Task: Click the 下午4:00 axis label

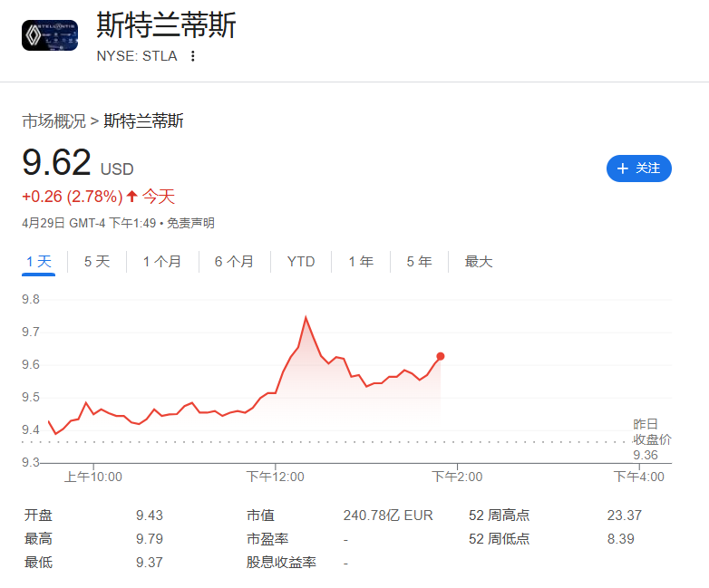Action: click(639, 477)
